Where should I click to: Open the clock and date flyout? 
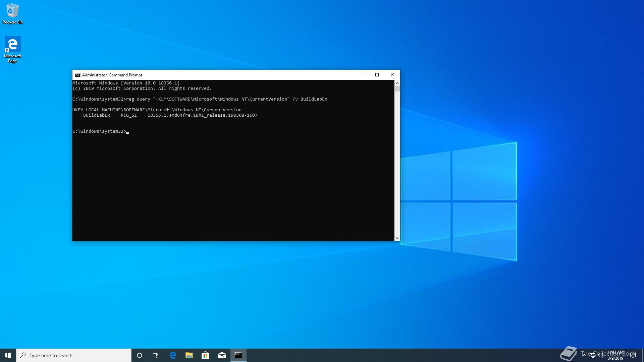point(615,355)
